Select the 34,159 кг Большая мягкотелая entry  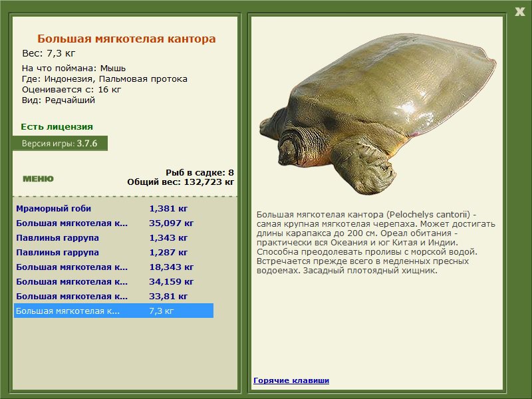tap(114, 281)
